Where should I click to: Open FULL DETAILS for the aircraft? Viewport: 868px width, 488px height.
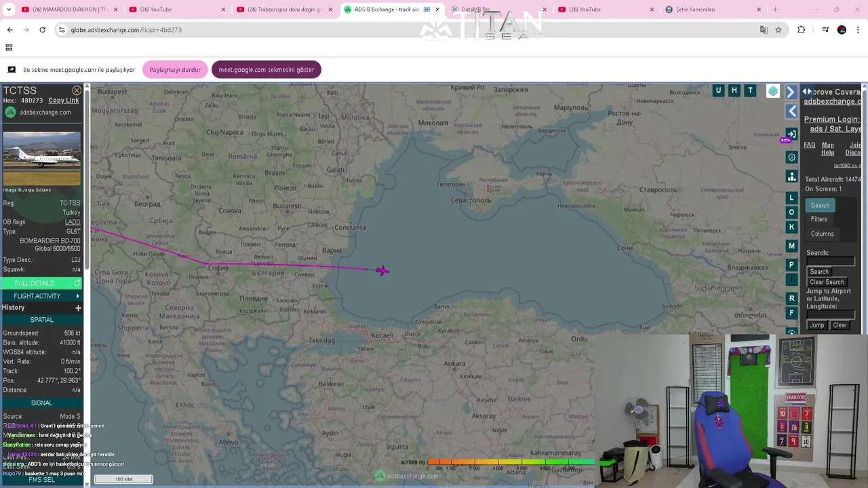click(41, 283)
